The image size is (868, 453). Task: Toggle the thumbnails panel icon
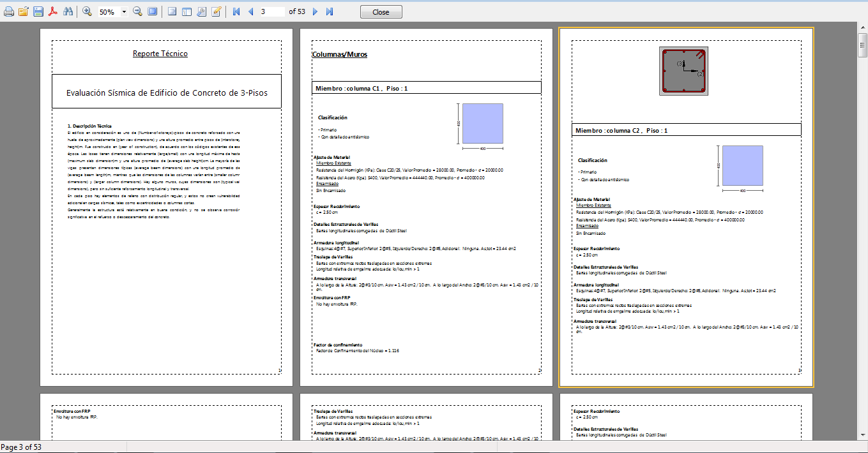pos(187,11)
